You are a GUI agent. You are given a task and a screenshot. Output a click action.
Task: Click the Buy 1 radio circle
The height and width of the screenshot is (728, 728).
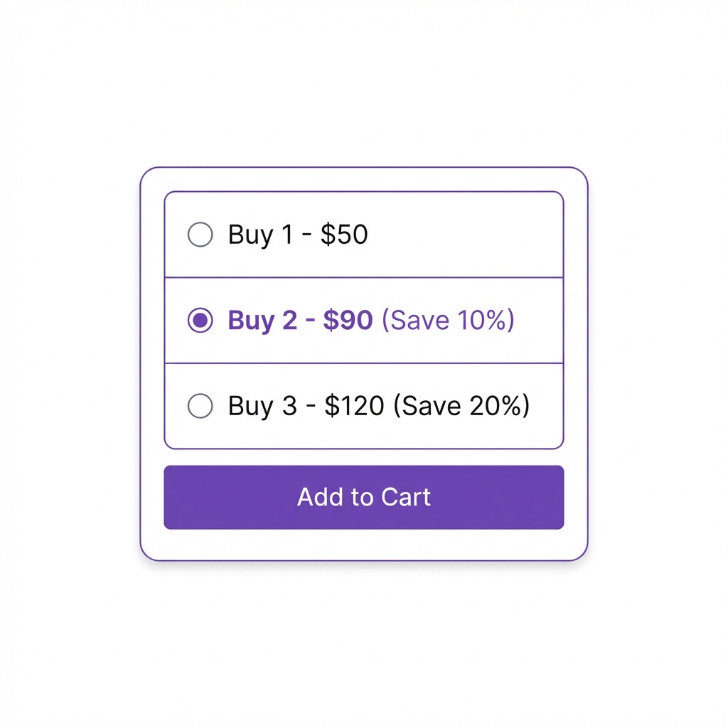[200, 235]
